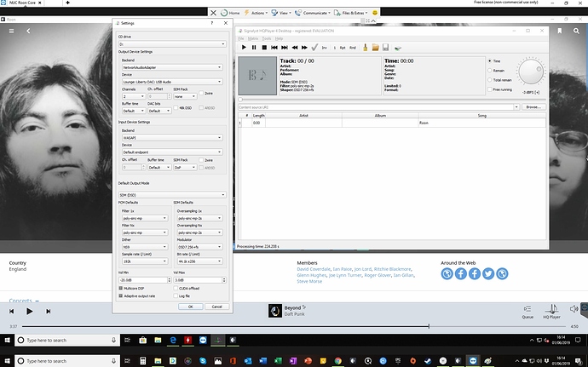Click HQ Player zone icon in Roon
This screenshot has width=588, height=367.
[551, 311]
